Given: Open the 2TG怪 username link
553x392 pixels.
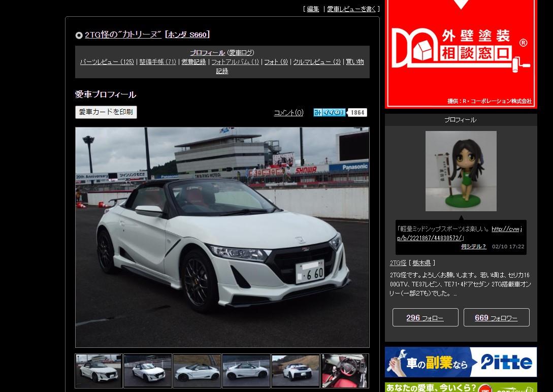Looking at the screenshot, I should 398,263.
